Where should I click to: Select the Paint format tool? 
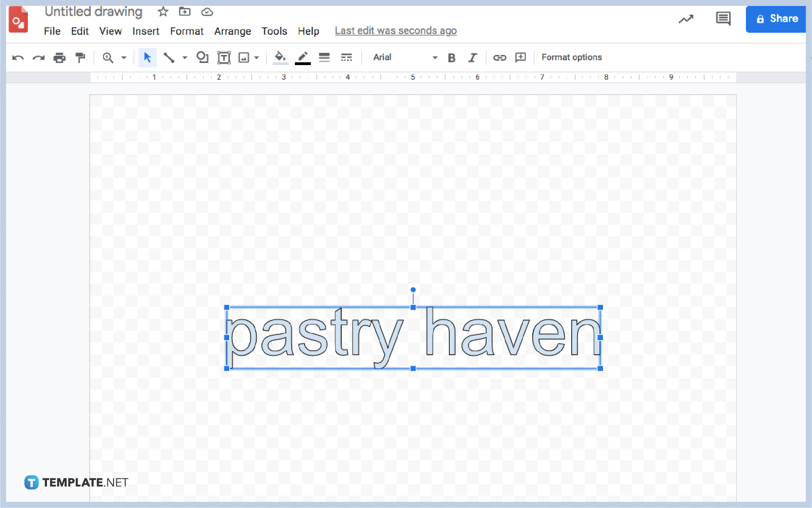pos(80,57)
